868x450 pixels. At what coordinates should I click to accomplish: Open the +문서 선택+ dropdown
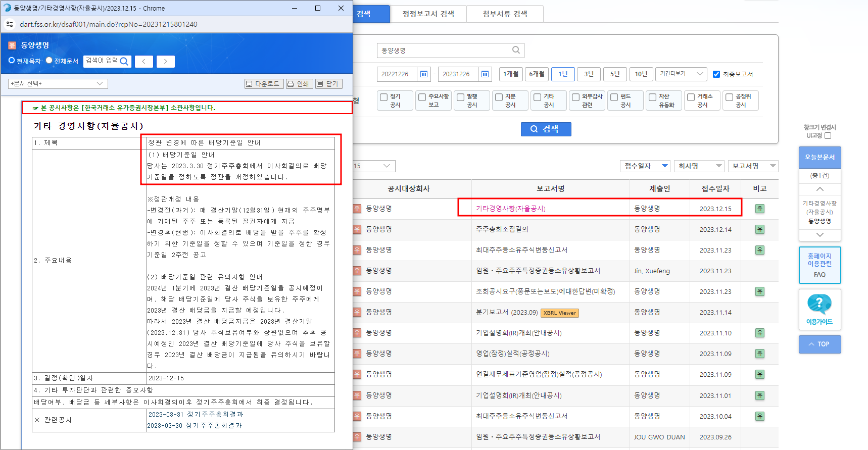(x=58, y=83)
